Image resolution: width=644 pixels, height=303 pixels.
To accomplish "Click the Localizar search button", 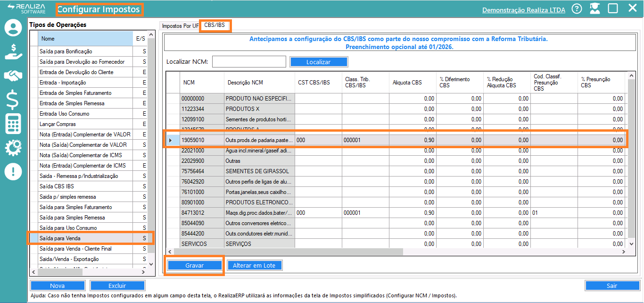I will click(318, 62).
